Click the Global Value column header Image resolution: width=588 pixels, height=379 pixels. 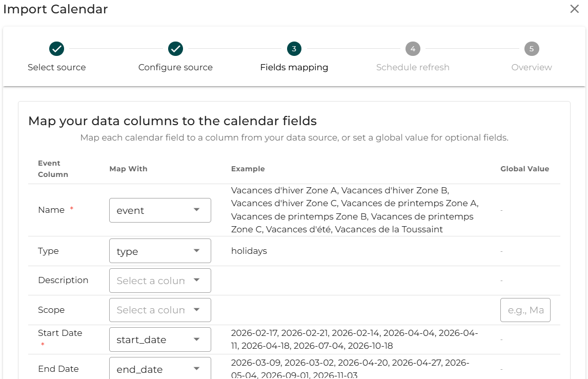[524, 169]
